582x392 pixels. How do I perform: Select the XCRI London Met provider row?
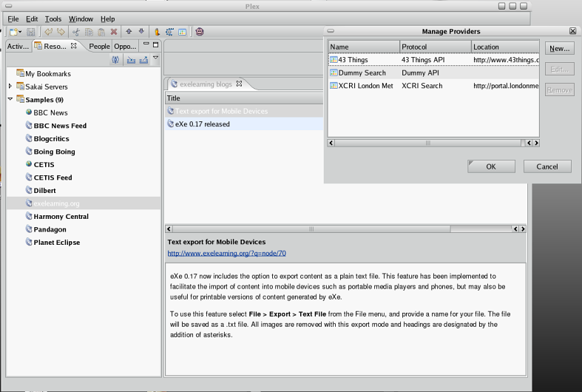pyautogui.click(x=433, y=86)
